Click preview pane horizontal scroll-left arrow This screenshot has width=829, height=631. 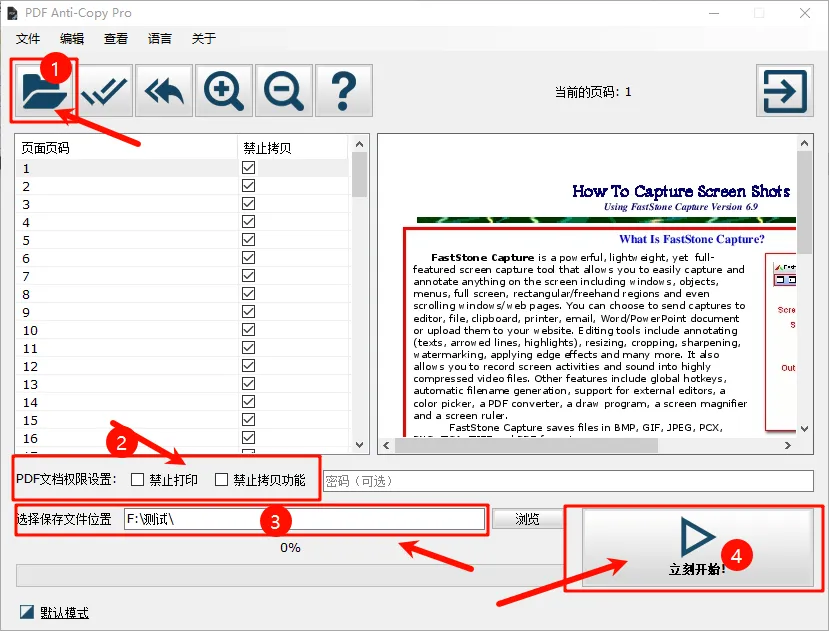(x=386, y=445)
